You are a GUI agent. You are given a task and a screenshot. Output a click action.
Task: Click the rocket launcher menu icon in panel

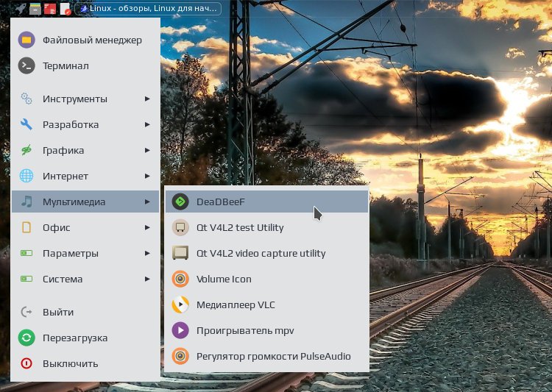point(21,8)
